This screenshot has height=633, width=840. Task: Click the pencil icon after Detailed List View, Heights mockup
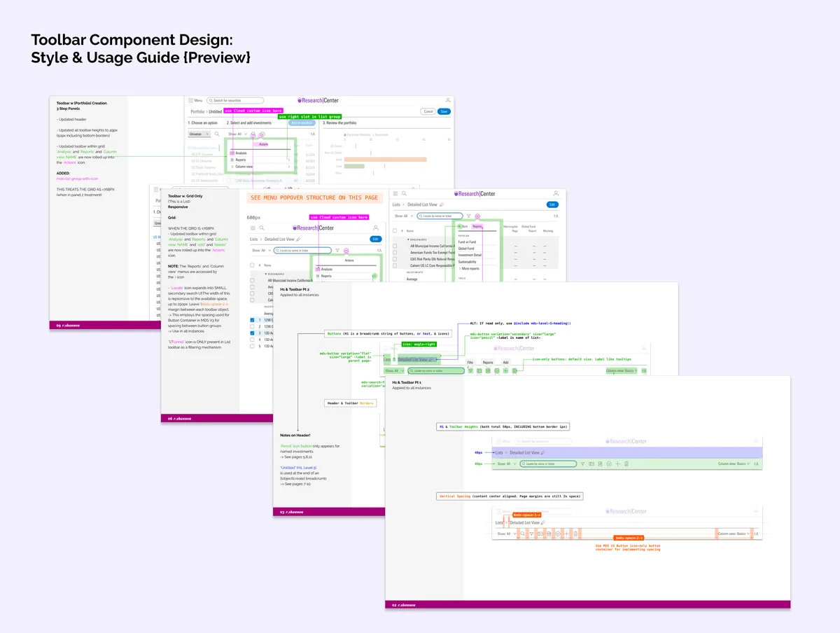coord(544,453)
